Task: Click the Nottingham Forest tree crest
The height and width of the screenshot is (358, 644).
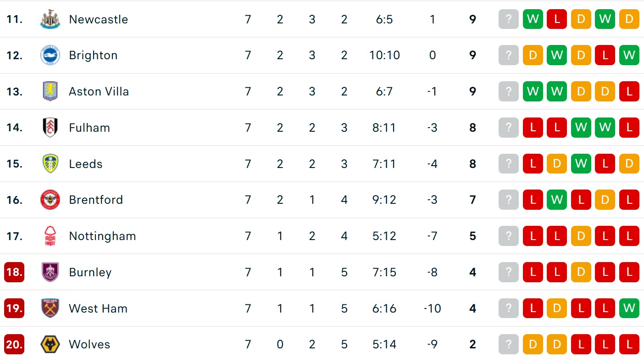Action: click(50, 236)
